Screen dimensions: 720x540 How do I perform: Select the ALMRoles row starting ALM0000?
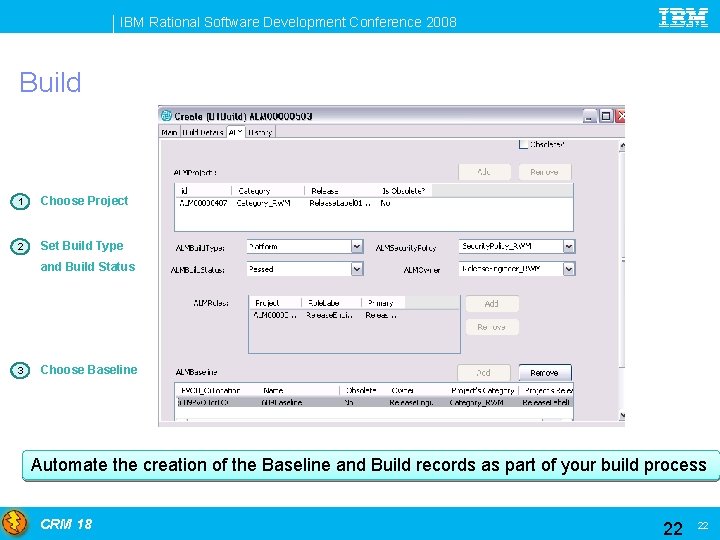(354, 315)
